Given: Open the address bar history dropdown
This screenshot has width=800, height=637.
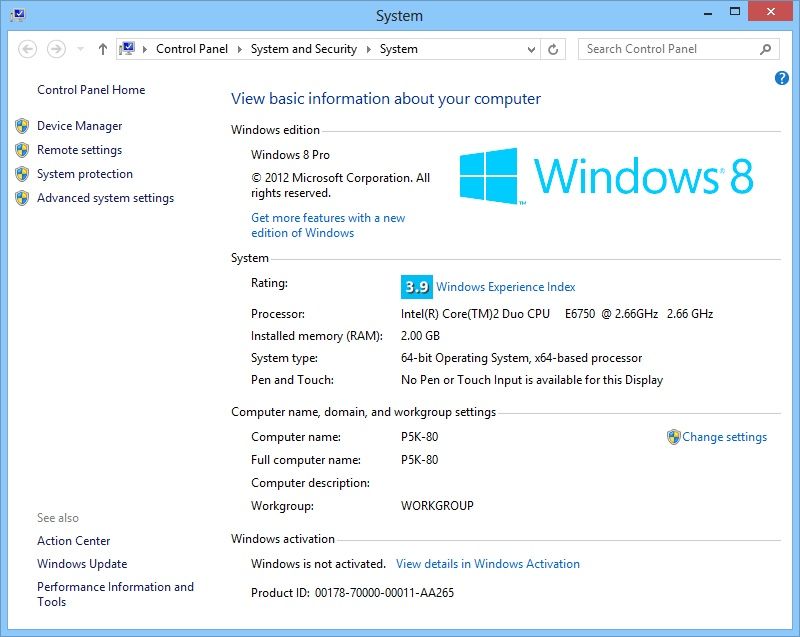Looking at the screenshot, I should tap(531, 49).
